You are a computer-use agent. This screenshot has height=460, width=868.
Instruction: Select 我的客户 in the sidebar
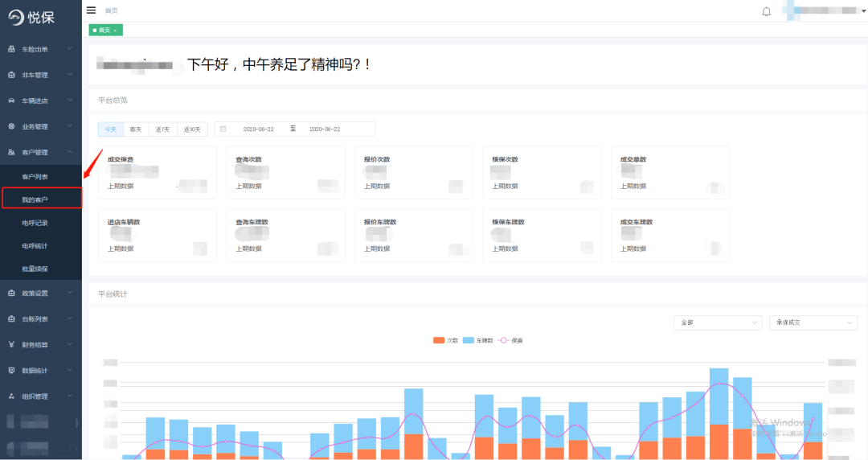coord(42,199)
